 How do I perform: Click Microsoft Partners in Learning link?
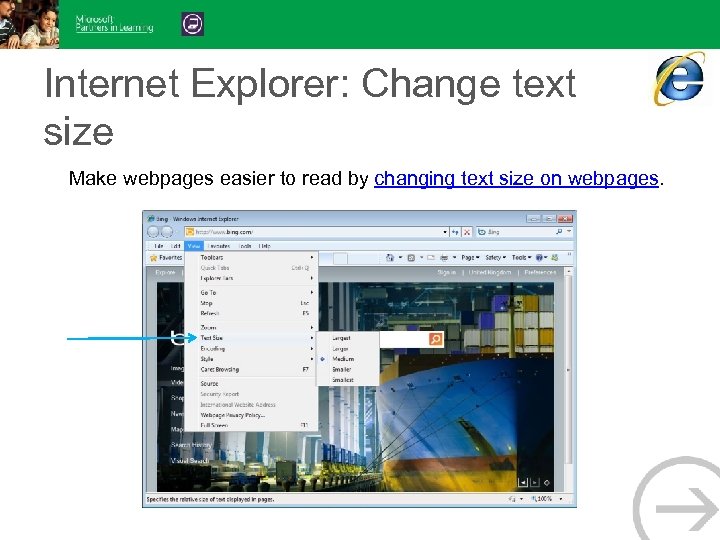pyautogui.click(x=114, y=23)
